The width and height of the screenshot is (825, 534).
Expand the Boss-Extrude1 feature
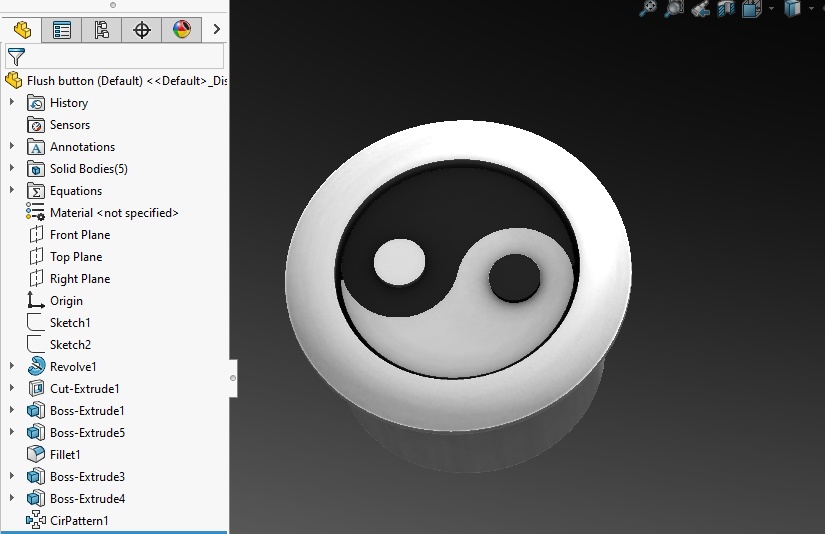[x=12, y=410]
